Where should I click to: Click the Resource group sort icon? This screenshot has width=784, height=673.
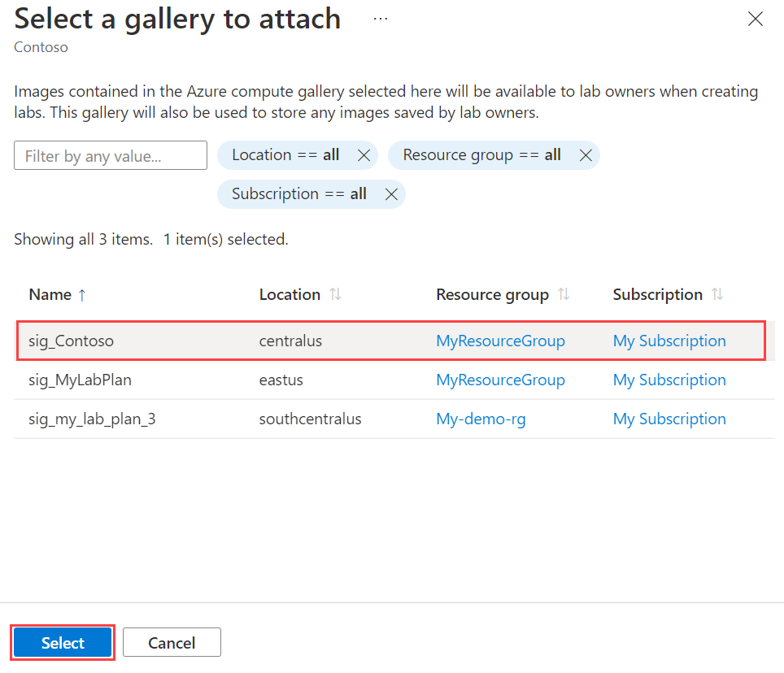[564, 294]
